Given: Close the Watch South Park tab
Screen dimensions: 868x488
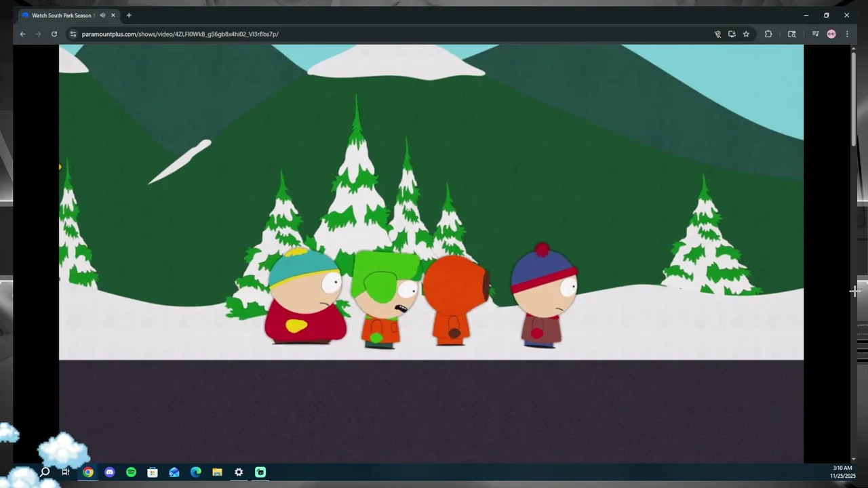Looking at the screenshot, I should (x=113, y=15).
